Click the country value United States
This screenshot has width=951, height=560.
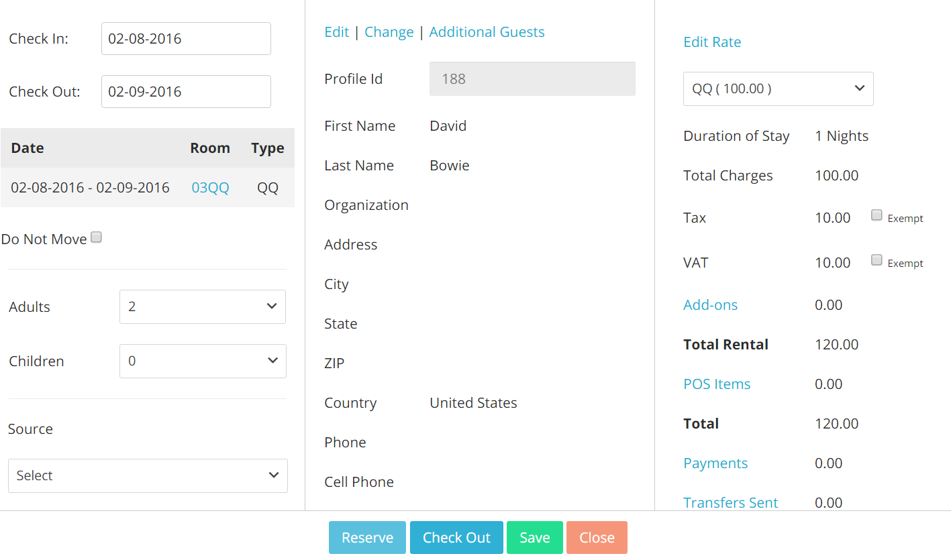pos(474,403)
